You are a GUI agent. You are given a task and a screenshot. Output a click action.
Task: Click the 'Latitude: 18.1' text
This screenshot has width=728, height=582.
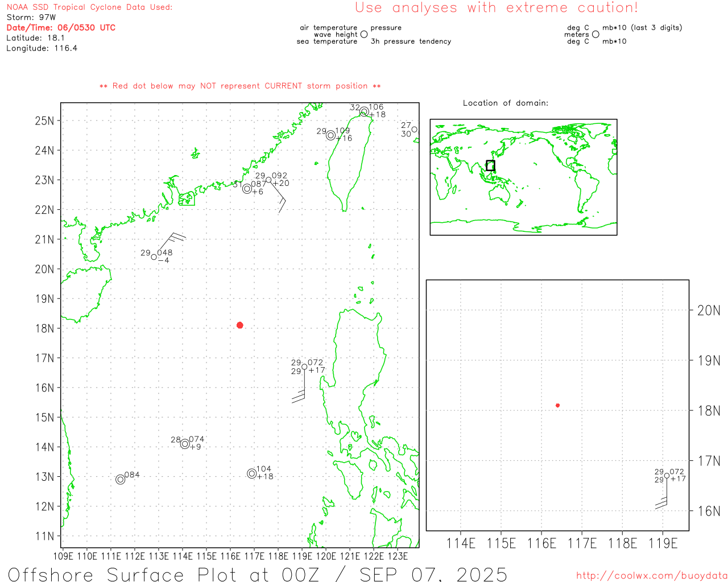[35, 38]
